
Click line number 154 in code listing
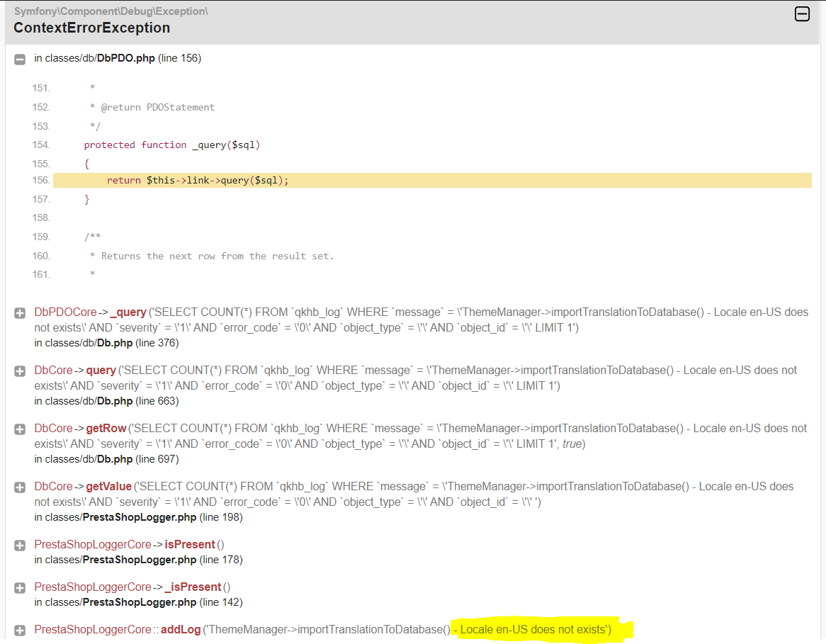pyautogui.click(x=41, y=145)
